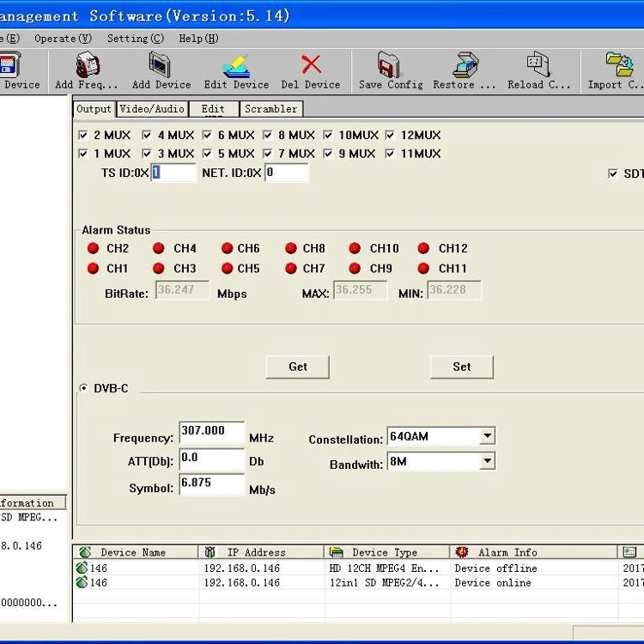Toggle the 12MUX checkbox

pyautogui.click(x=391, y=135)
